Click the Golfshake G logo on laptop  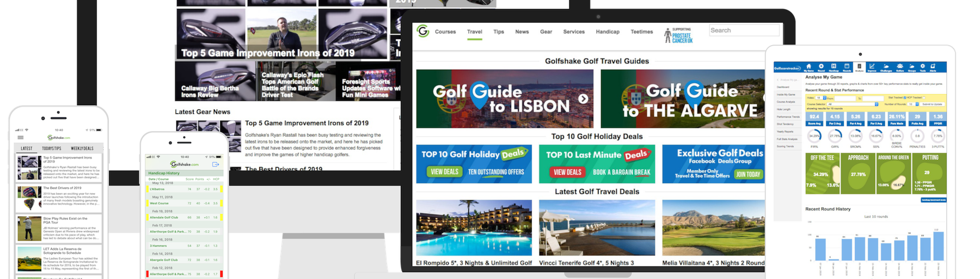point(422,31)
